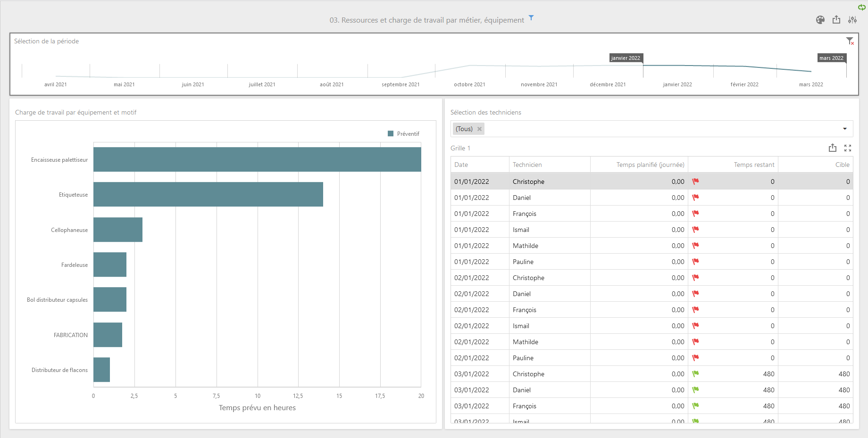
Task: Click the Etiqueteuse bar in the chart
Action: (208, 194)
